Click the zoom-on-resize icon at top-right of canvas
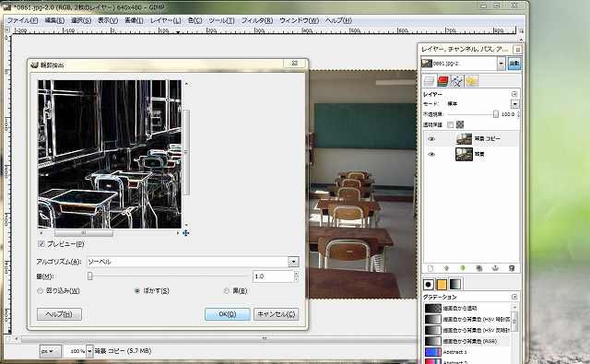 (521, 30)
